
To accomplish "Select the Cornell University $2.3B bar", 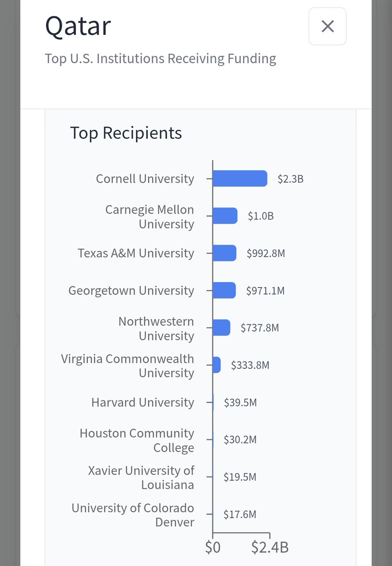I will tap(240, 179).
